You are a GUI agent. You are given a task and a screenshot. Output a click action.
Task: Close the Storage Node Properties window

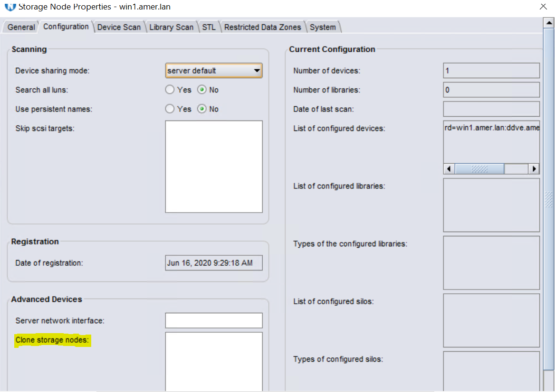[543, 7]
